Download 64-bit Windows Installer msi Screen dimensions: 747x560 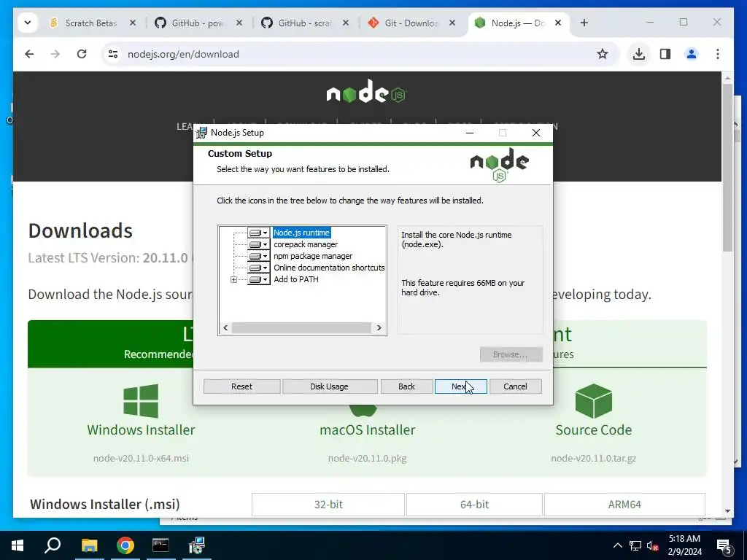point(474,505)
